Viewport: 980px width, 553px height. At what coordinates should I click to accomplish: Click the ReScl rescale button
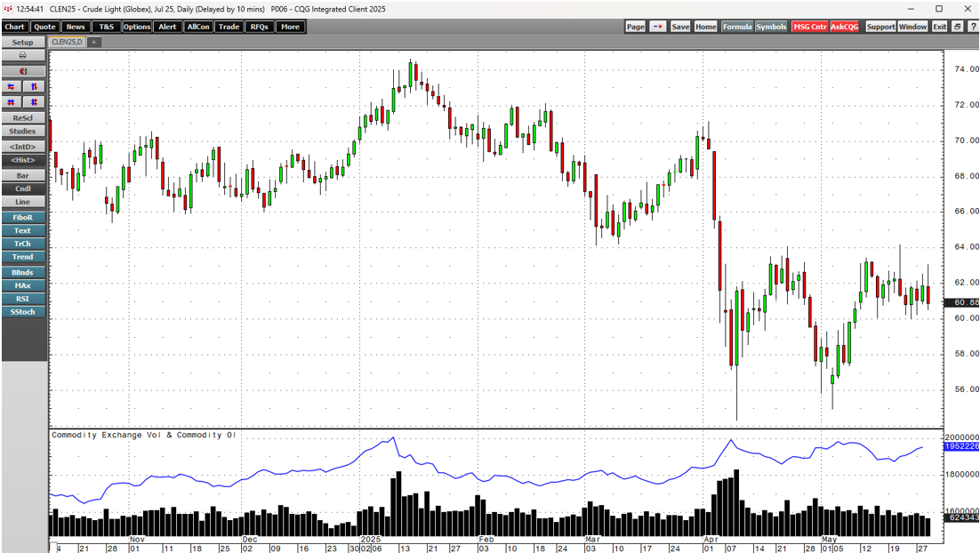[x=22, y=118]
